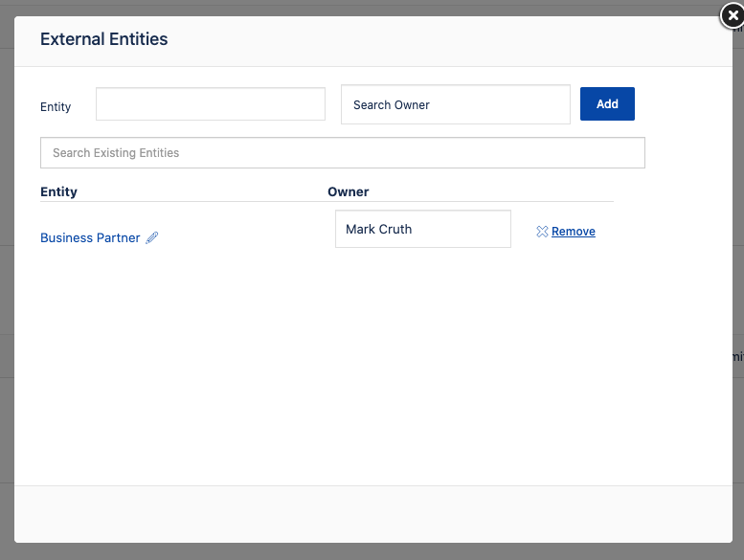This screenshot has width=744, height=560.
Task: Click the gray footer bar of dialog
Action: coord(372,514)
